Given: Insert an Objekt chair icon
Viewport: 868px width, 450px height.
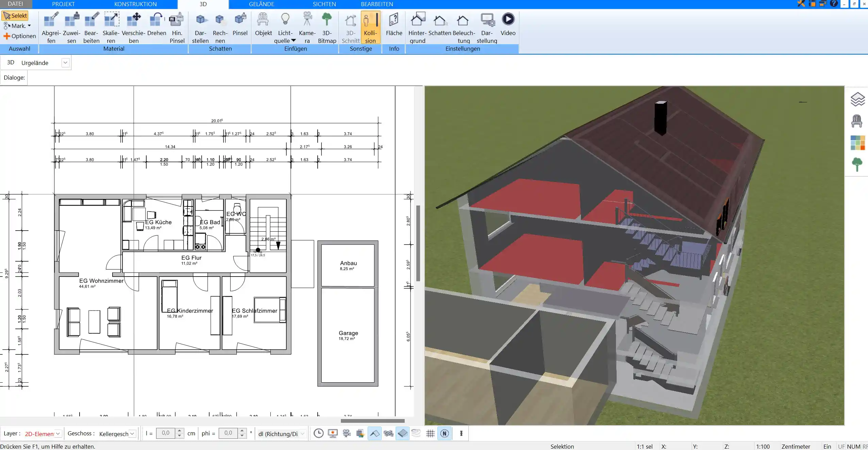Looking at the screenshot, I should click(x=263, y=24).
